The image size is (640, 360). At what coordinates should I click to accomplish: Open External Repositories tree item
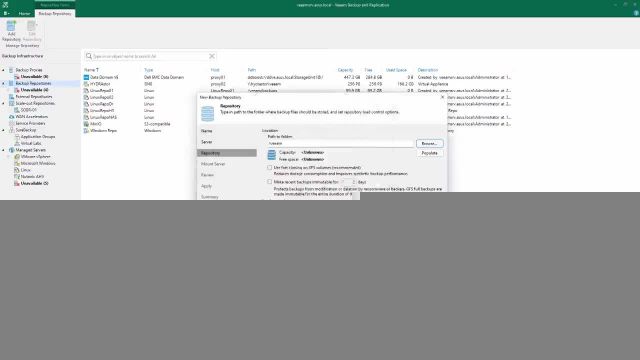coord(33,97)
